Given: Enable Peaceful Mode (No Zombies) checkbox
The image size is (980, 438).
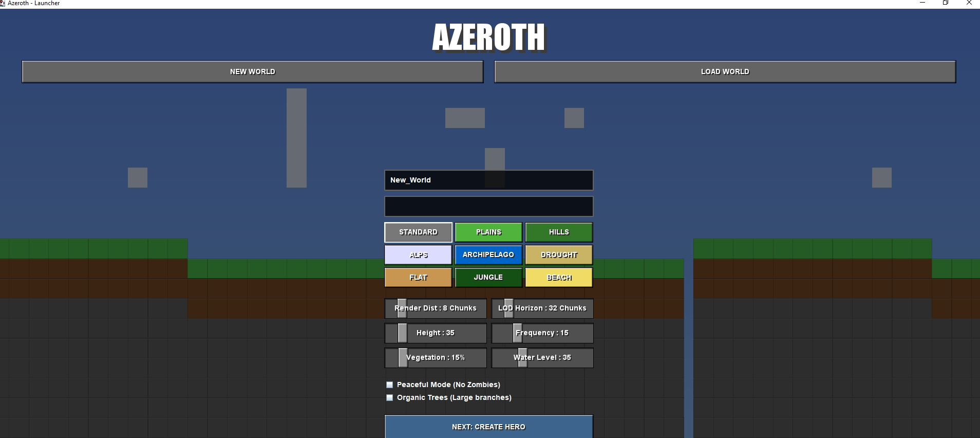Looking at the screenshot, I should click(x=389, y=385).
